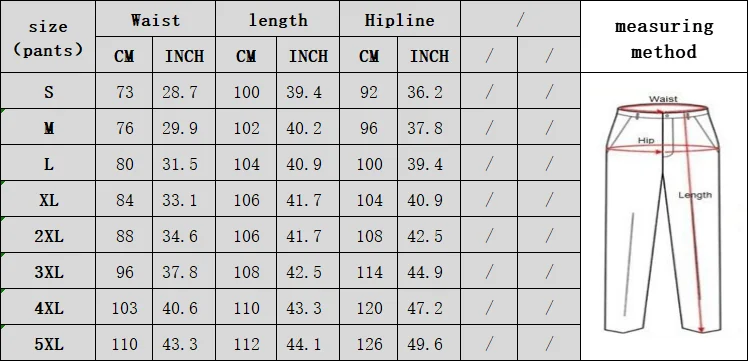Click the Waist column header
Viewport: 748px width, 361px height.
[156, 19]
